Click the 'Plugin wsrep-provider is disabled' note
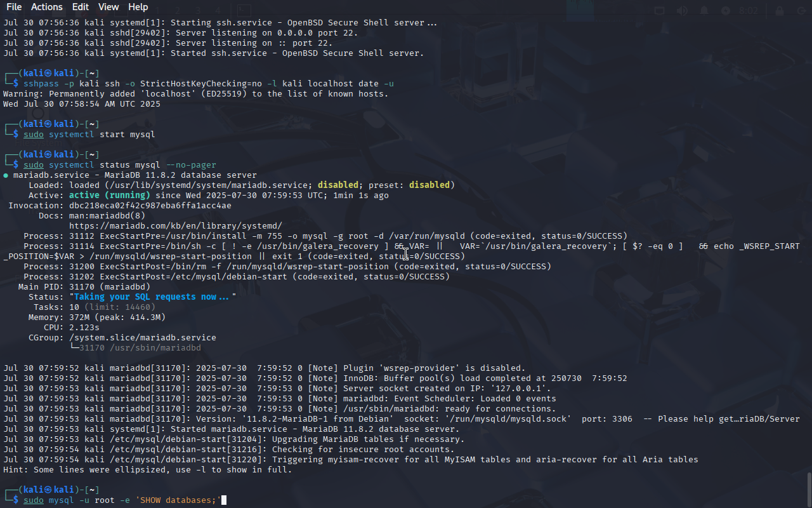 (265, 368)
